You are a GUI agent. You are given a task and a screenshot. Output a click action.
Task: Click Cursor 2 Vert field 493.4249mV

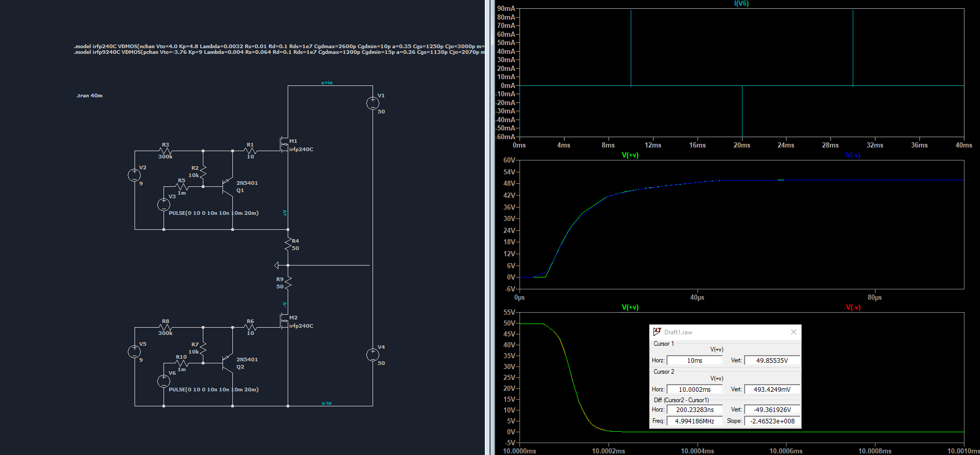tap(772, 389)
